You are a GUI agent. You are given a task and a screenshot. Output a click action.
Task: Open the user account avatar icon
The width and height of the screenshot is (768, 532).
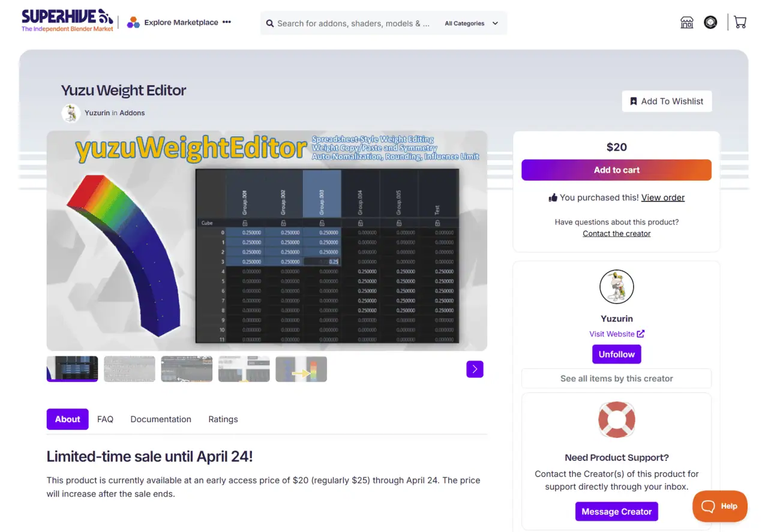(x=710, y=23)
